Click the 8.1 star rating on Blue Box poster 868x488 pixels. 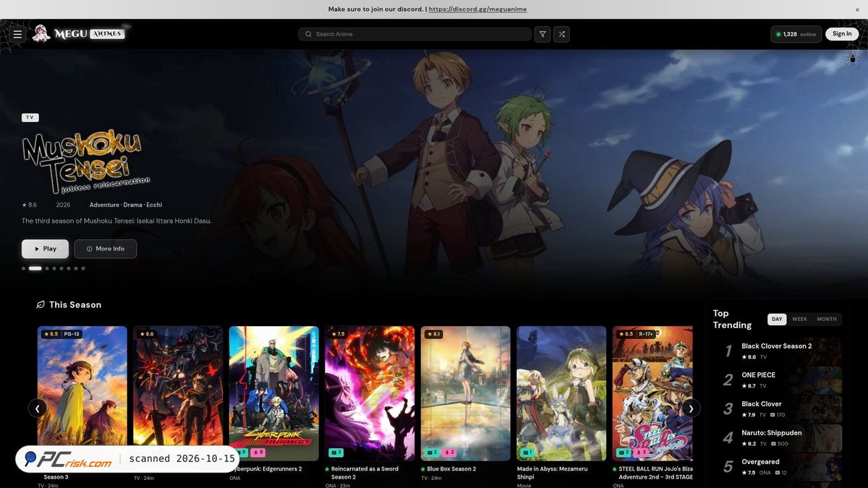(434, 334)
